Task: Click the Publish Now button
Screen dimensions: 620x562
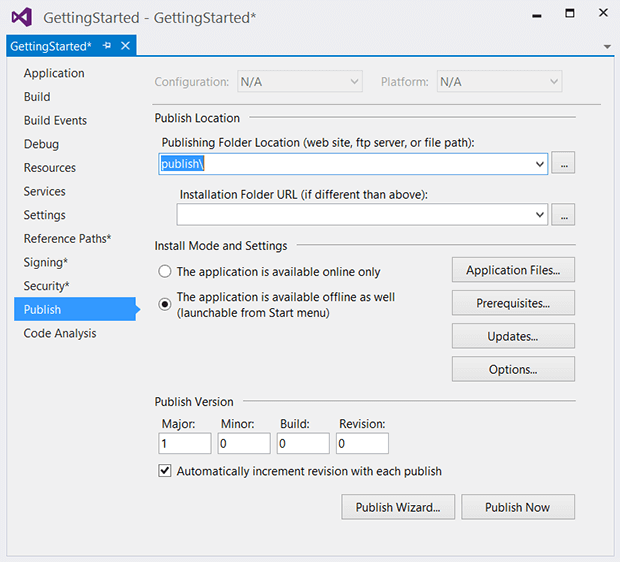Action: coord(518,507)
